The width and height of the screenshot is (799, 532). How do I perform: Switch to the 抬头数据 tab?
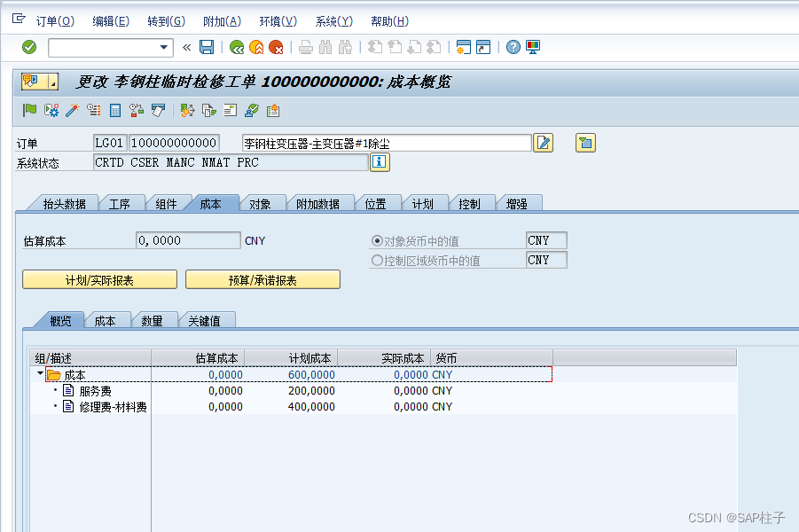[x=64, y=204]
